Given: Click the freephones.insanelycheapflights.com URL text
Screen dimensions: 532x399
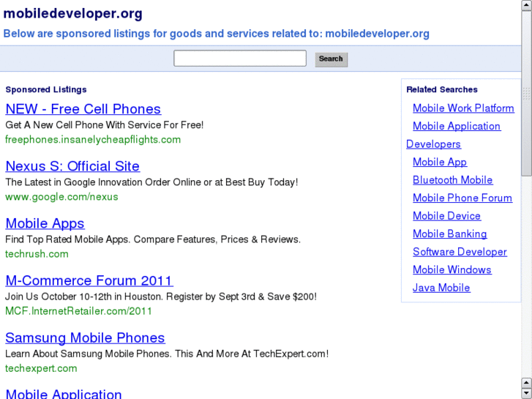Looking at the screenshot, I should pyautogui.click(x=93, y=140).
